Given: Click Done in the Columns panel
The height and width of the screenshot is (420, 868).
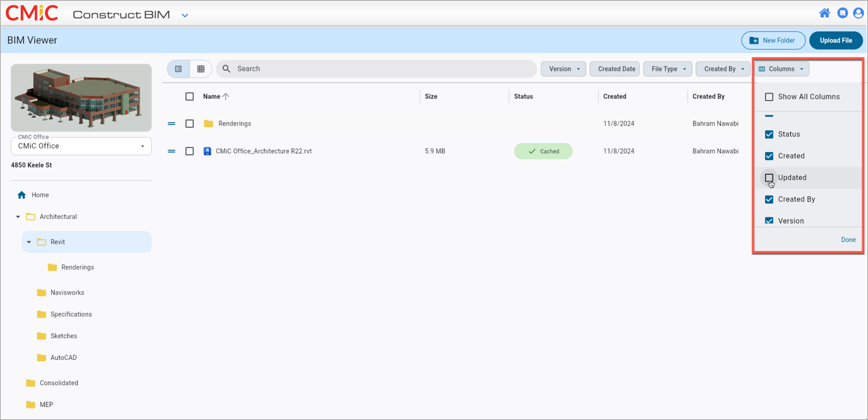Looking at the screenshot, I should (x=848, y=240).
